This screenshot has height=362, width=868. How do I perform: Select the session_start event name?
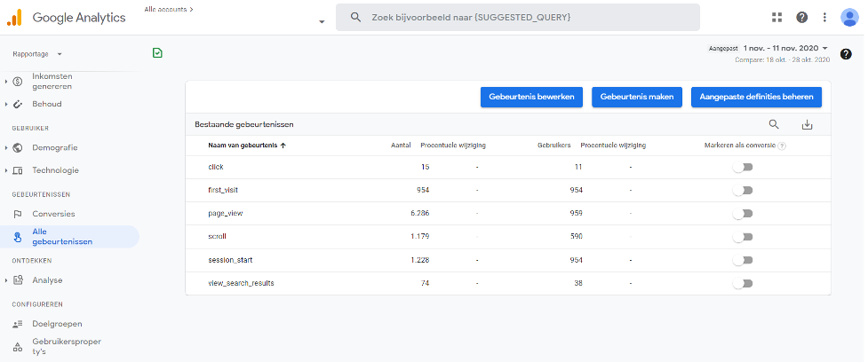pos(230,260)
